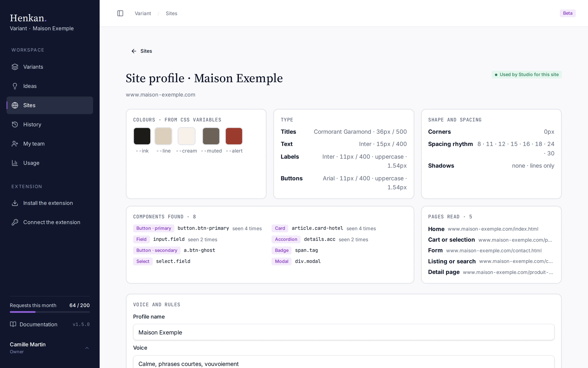Click the --cream colour swatch
Viewport: 588px width, 368px height.
click(x=187, y=136)
